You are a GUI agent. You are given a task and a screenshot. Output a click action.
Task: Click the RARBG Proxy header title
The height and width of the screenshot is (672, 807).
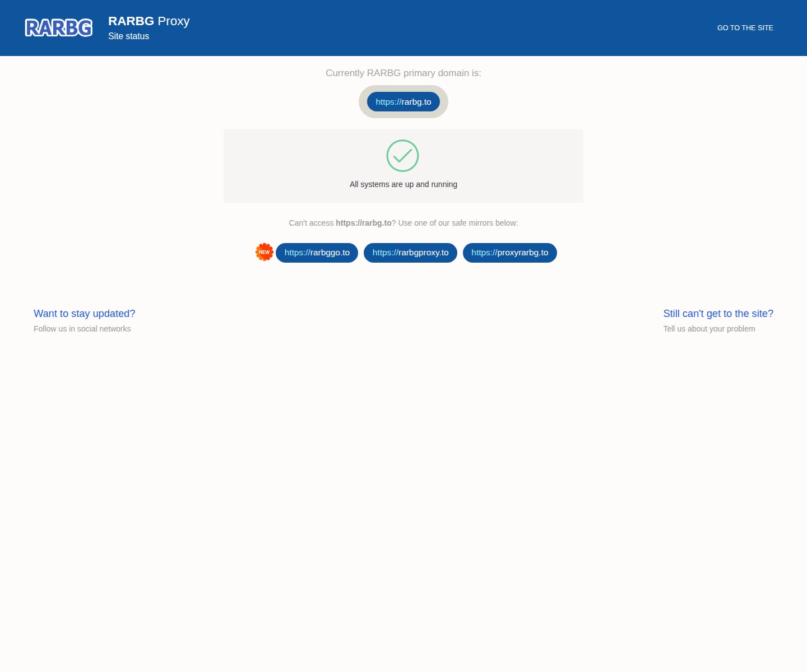pos(149,21)
